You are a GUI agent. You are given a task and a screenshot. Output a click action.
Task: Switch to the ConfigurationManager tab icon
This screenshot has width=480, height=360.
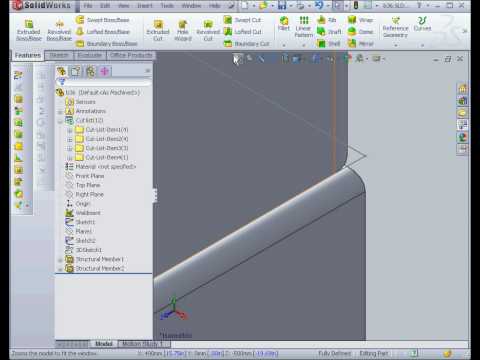90,71
